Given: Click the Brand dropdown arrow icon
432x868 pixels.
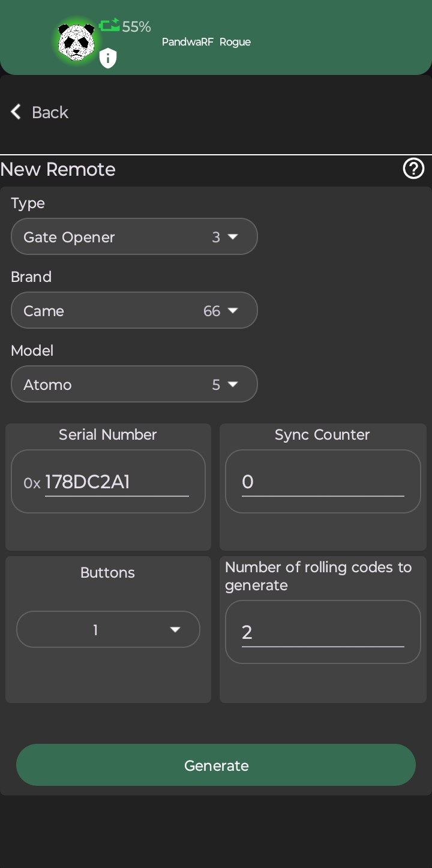Looking at the screenshot, I should point(233,311).
